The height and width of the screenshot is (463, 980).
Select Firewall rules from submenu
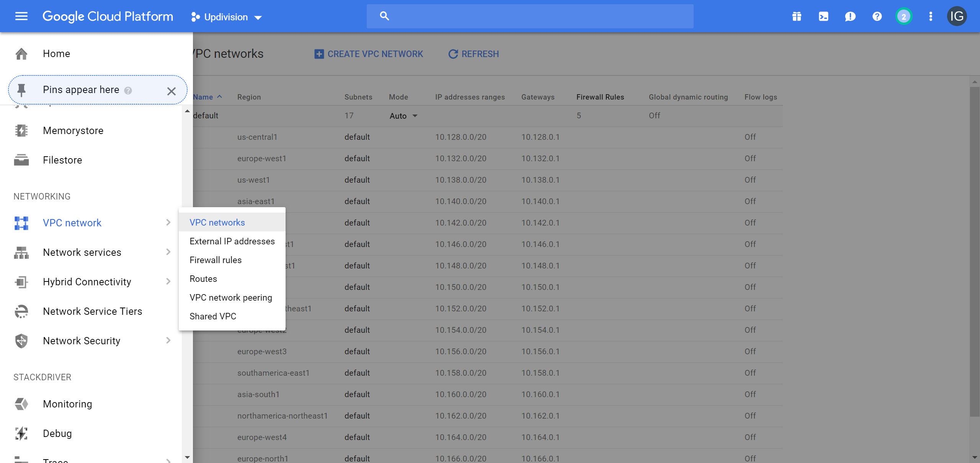coord(232,260)
